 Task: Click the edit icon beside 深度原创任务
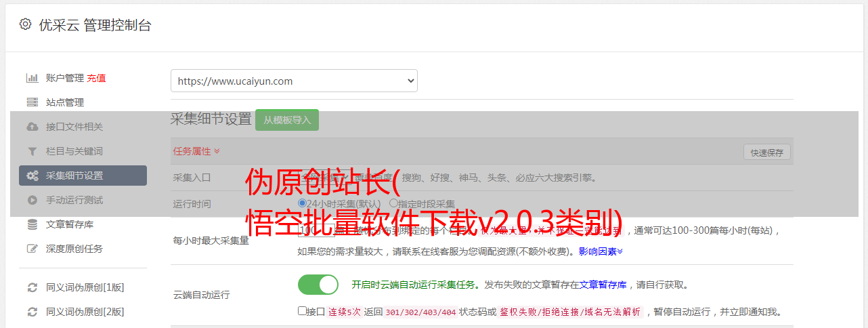[32, 249]
